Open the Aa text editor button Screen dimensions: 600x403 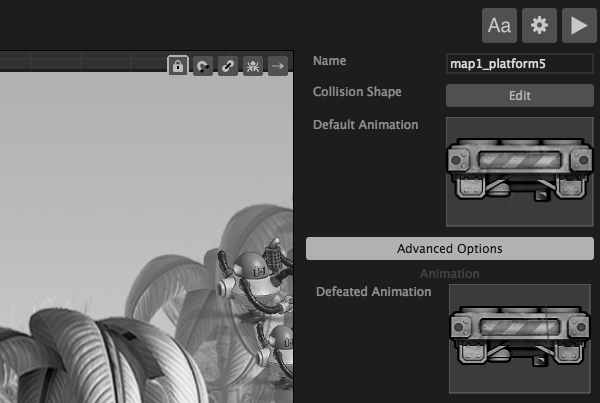click(499, 25)
